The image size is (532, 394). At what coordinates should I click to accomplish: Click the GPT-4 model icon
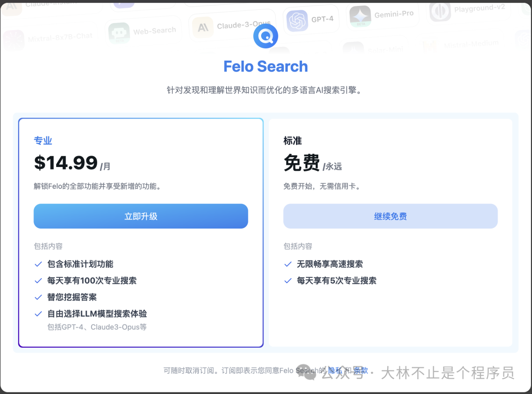[x=297, y=21]
